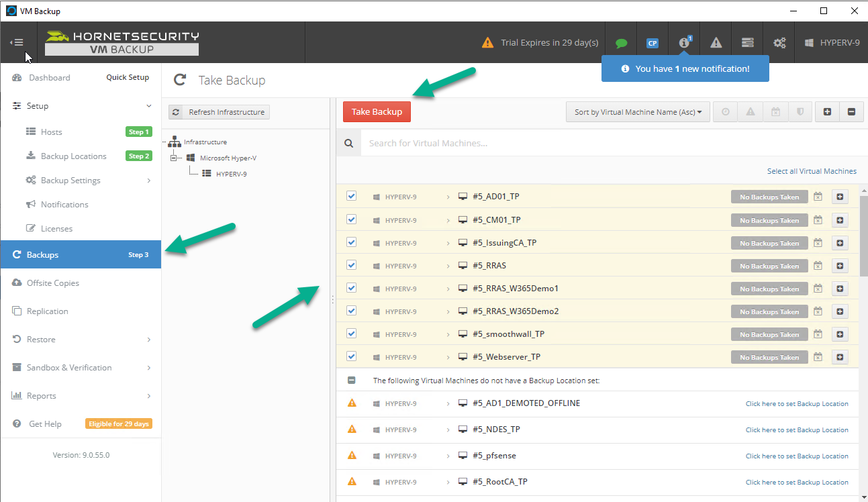The width and height of the screenshot is (868, 502).
Task: Open the warning alerts icon in header
Action: point(716,42)
